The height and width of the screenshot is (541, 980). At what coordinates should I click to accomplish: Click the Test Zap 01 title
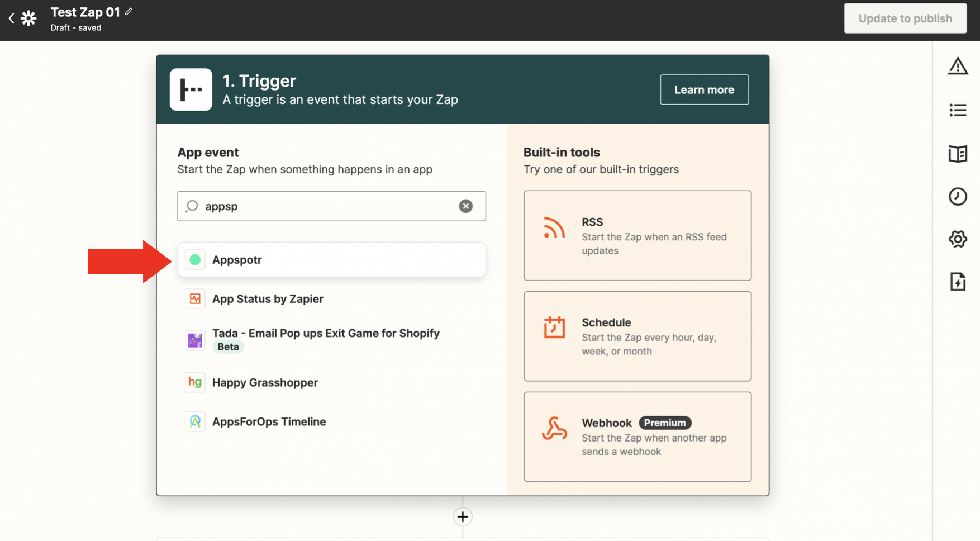coord(85,12)
